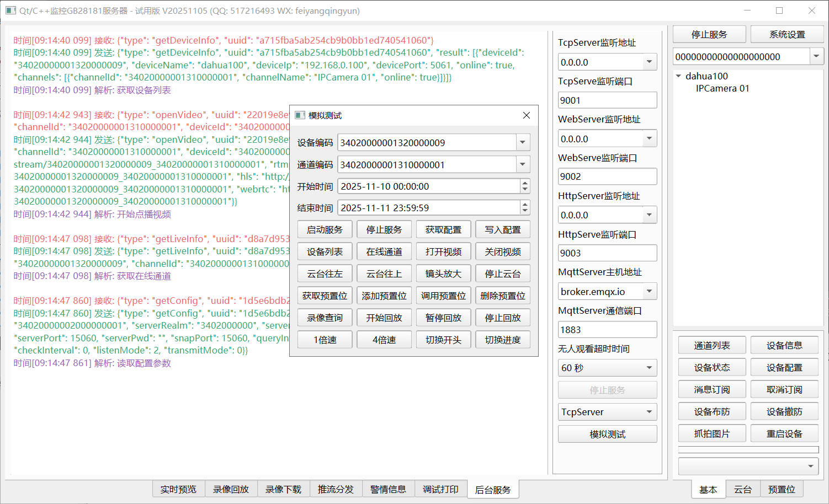The width and height of the screenshot is (829, 504).
Task: Expand HttpServer监听地址 combo box
Action: pos(650,215)
